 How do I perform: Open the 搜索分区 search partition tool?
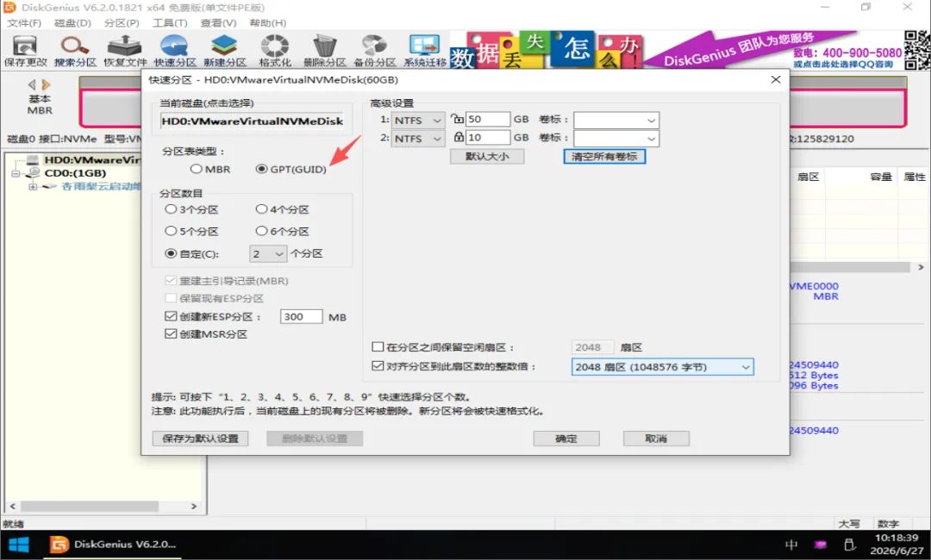(75, 51)
